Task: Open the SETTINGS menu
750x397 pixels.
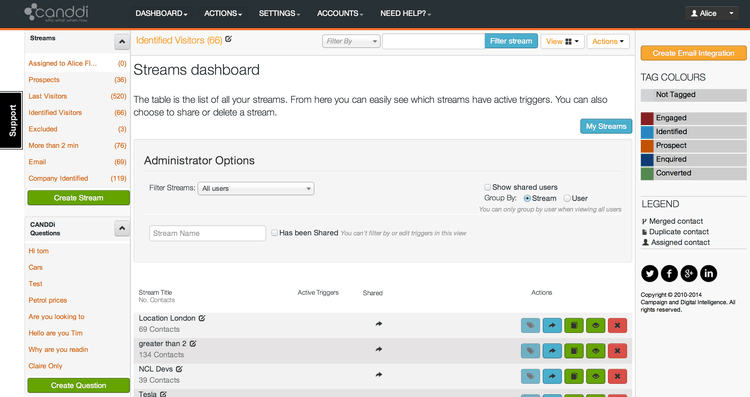Action: point(279,13)
